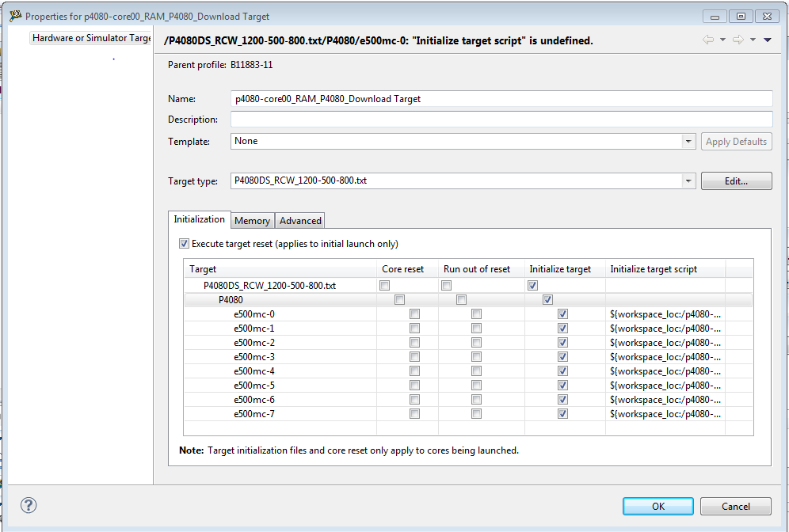Screen dimensions: 789x532
Task: Toggle Run out of reset for e500mc-1
Action: click(x=477, y=329)
